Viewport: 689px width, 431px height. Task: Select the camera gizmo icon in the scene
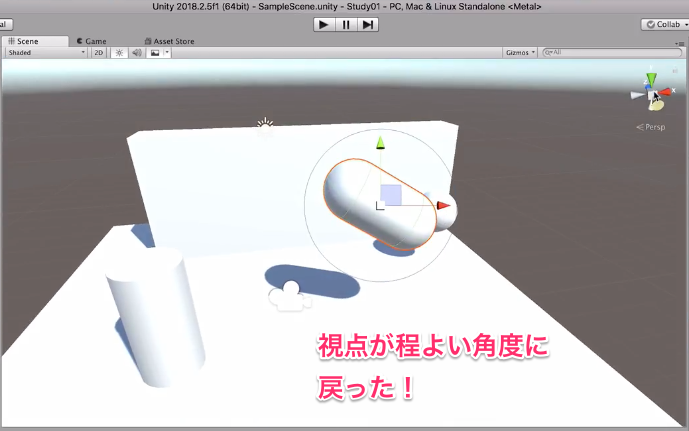[290, 297]
